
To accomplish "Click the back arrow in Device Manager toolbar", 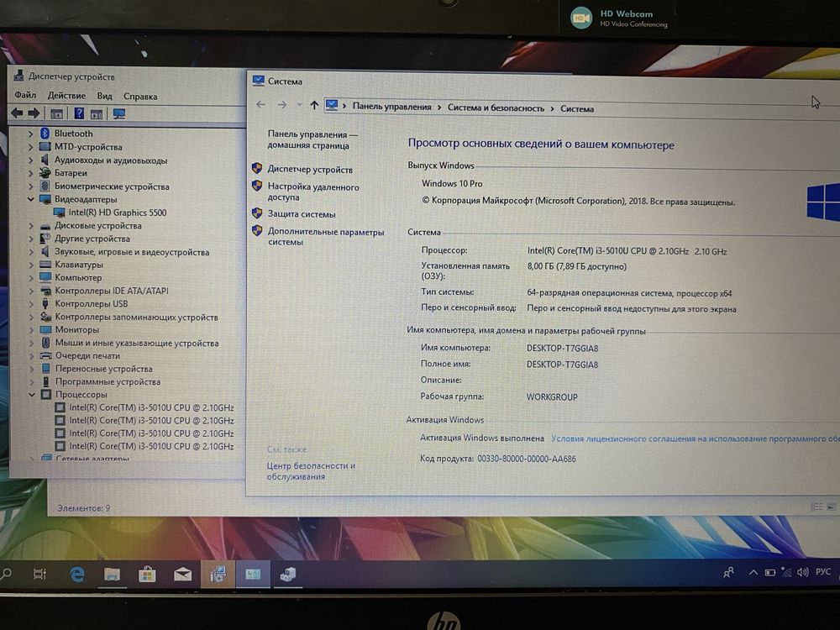I will 17,113.
